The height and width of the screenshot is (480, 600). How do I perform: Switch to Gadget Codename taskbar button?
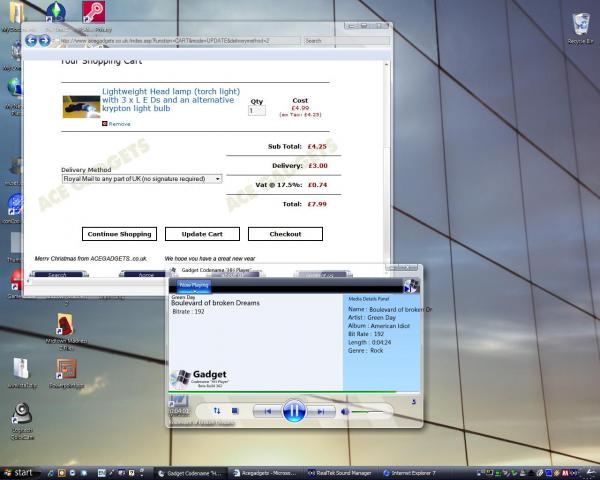(x=191, y=473)
